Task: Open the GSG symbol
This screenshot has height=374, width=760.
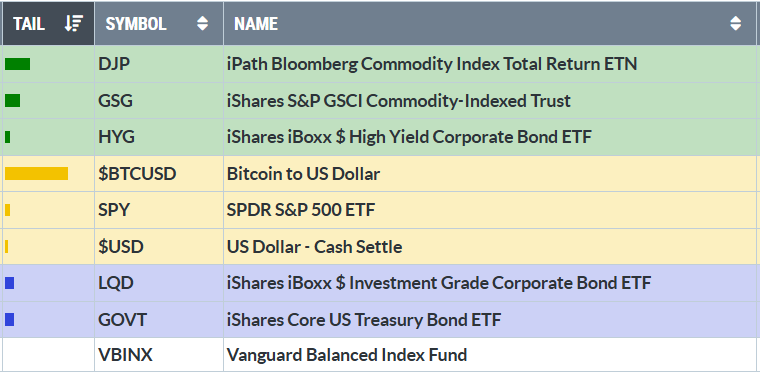Action: point(115,101)
